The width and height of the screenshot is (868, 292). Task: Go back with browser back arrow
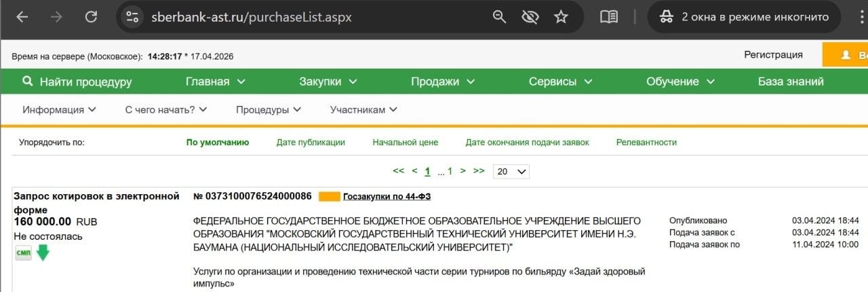point(22,17)
